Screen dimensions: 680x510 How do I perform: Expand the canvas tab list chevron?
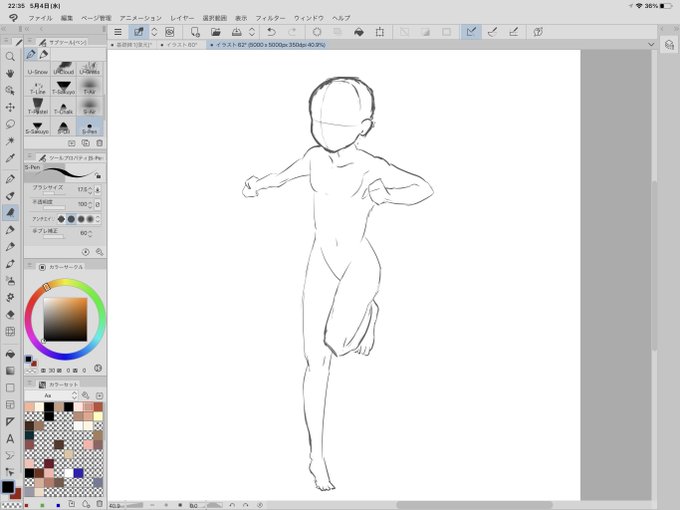(651, 45)
